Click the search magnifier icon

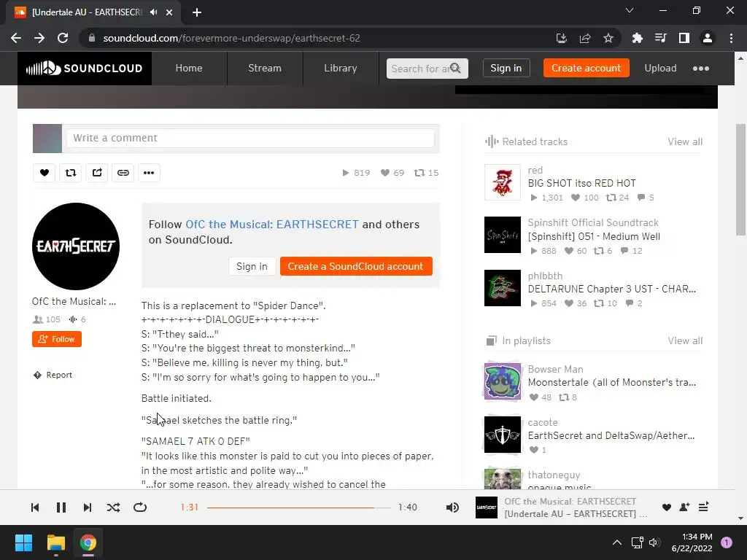tap(455, 69)
